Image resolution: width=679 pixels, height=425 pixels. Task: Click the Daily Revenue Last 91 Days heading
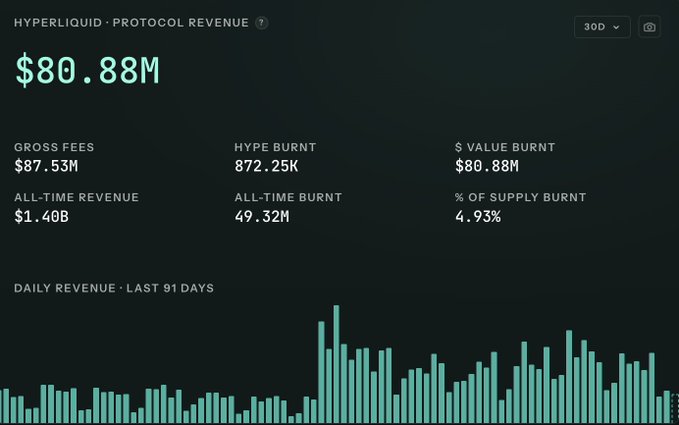click(x=114, y=288)
